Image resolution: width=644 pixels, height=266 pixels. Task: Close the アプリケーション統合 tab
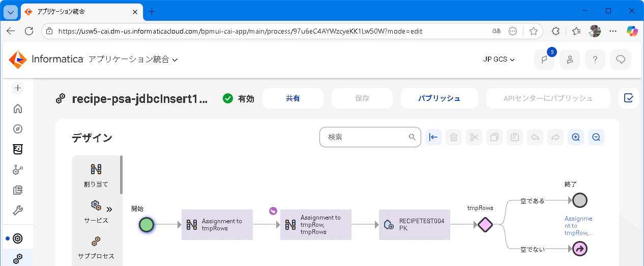coord(134,11)
